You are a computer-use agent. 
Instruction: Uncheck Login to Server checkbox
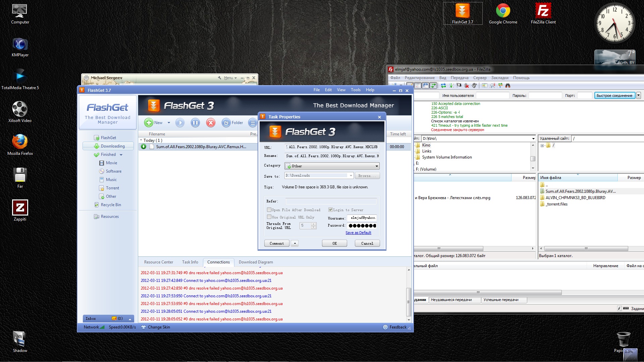pyautogui.click(x=330, y=210)
